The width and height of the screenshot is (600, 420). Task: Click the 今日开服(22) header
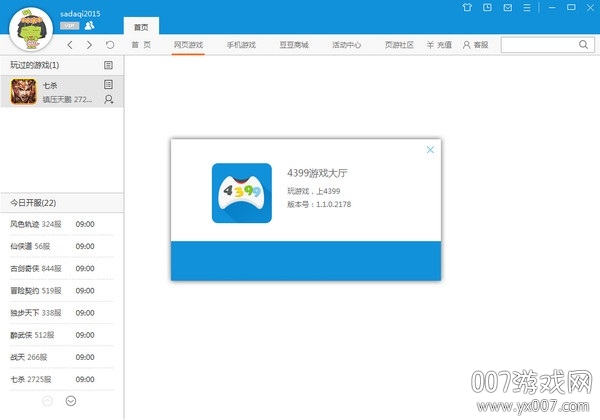pos(33,203)
